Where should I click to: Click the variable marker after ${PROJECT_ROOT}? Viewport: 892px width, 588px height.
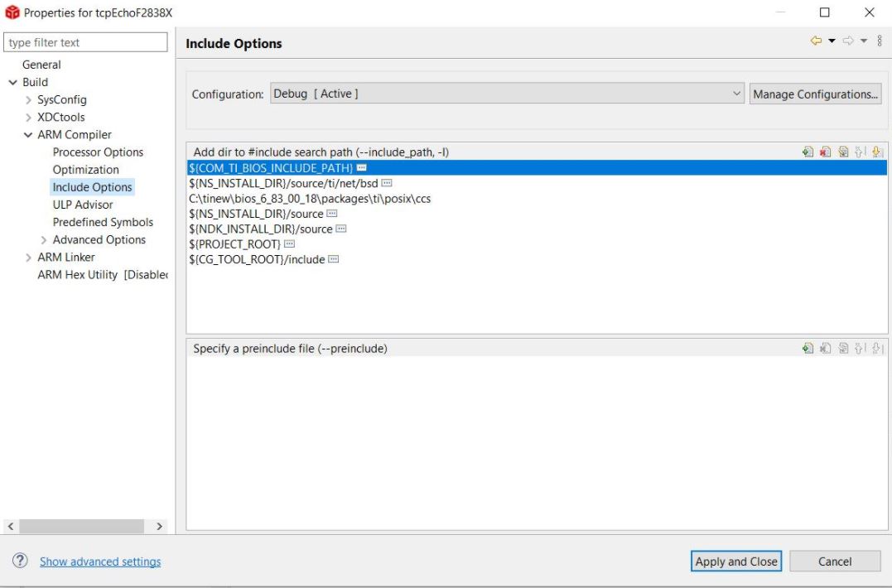click(x=289, y=244)
